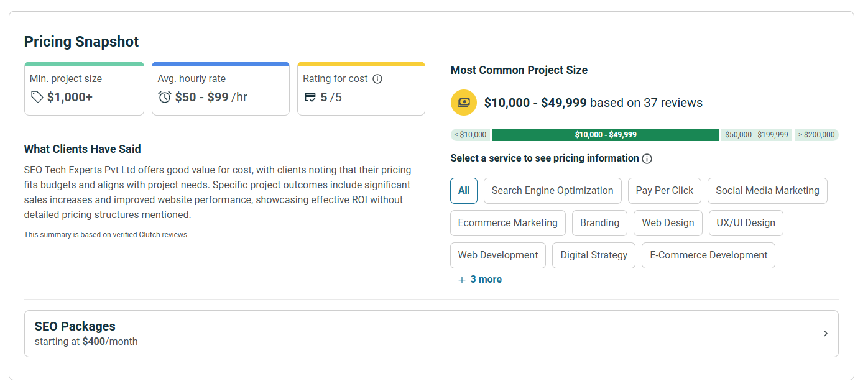Select the Web Development service

tap(498, 255)
